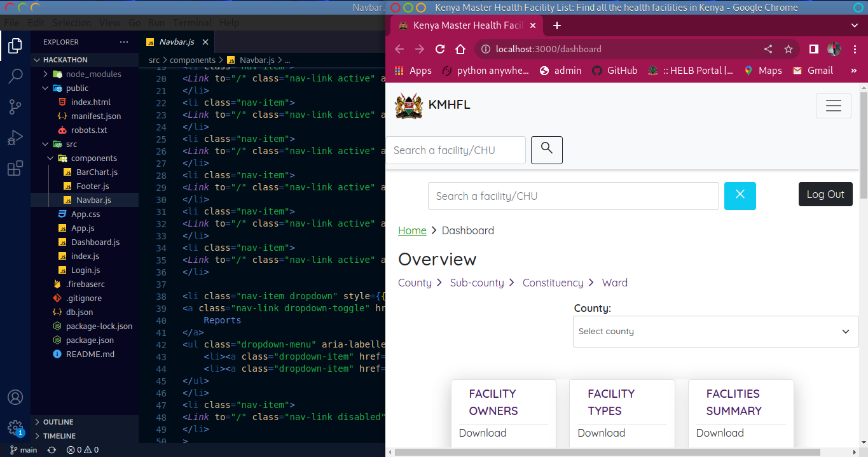Open the Search view in activity bar
This screenshot has height=457, width=868.
pos(15,76)
